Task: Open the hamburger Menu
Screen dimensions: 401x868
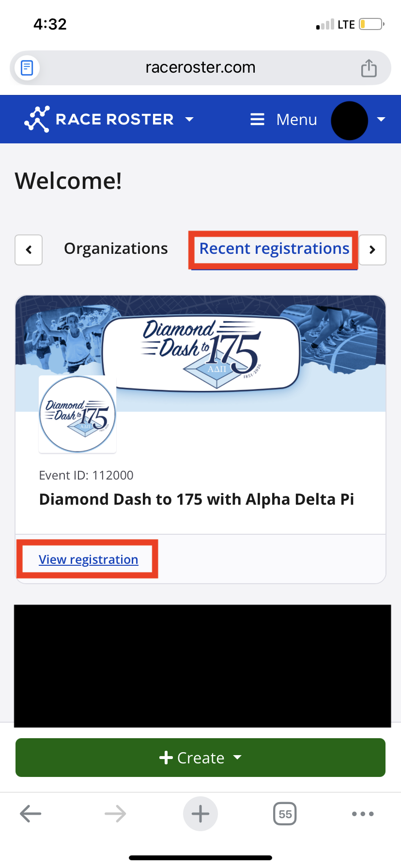Action: point(283,119)
